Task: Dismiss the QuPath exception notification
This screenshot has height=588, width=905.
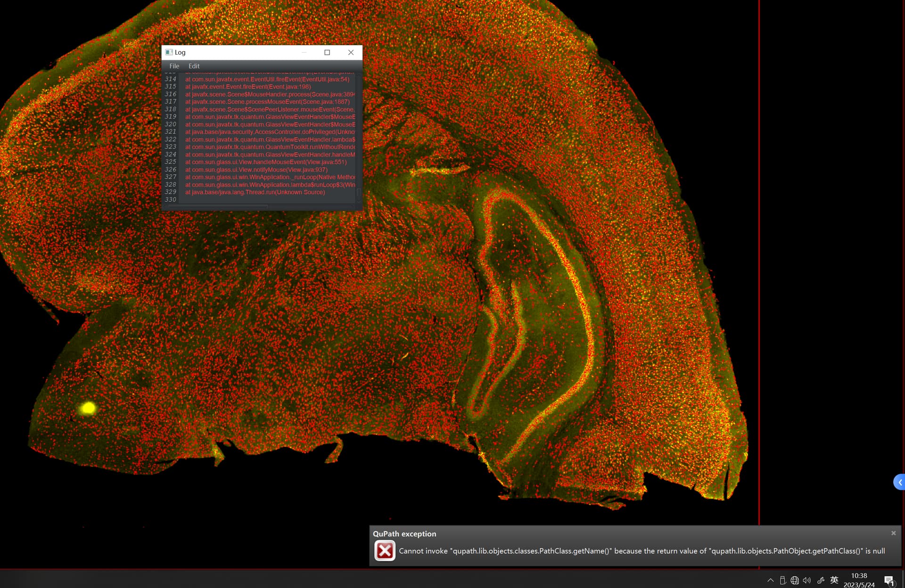Action: [x=893, y=533]
